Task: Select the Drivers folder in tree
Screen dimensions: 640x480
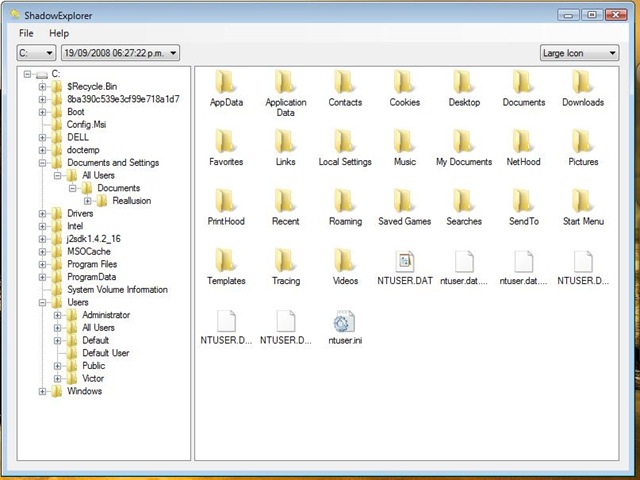Action: pos(80,213)
